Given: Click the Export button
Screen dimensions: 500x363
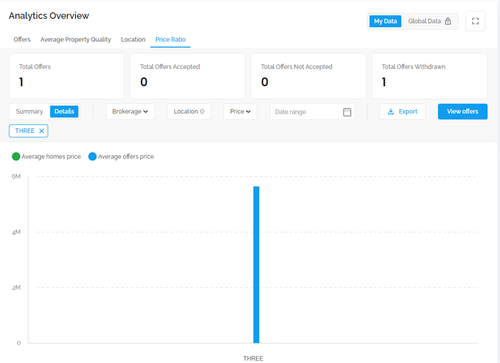Looking at the screenshot, I should click(x=402, y=112).
